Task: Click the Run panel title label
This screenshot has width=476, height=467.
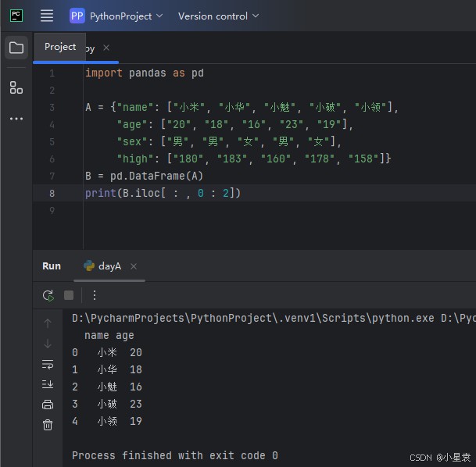Action: tap(52, 266)
